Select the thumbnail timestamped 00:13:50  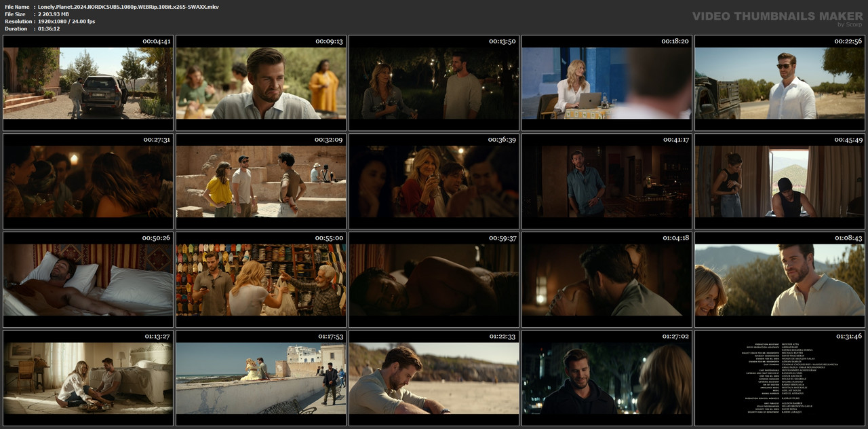pos(434,83)
